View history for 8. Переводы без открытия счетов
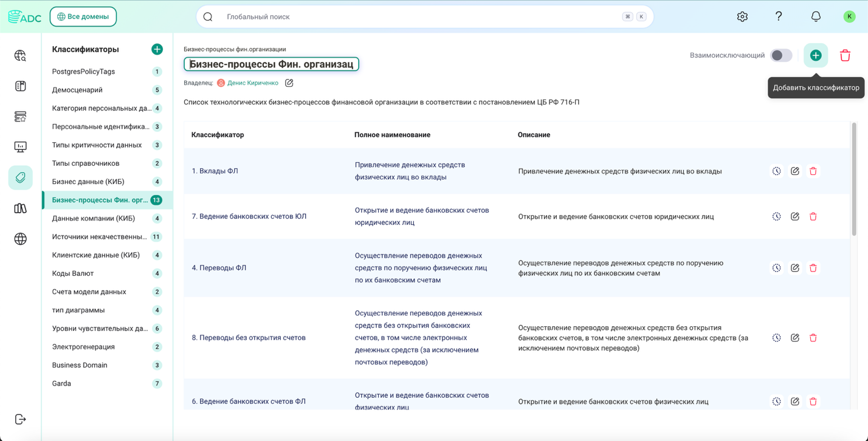868x441 pixels. point(777,338)
